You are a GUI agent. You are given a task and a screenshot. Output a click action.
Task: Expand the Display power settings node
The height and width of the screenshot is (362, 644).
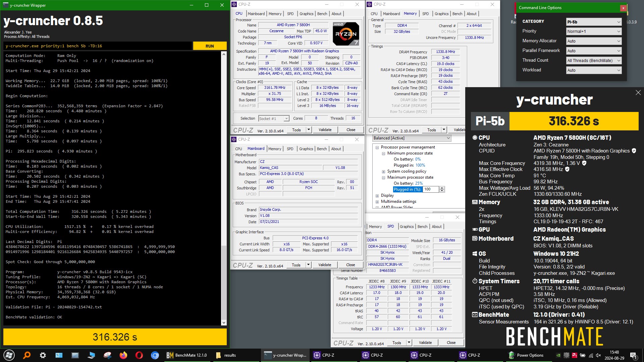click(377, 195)
